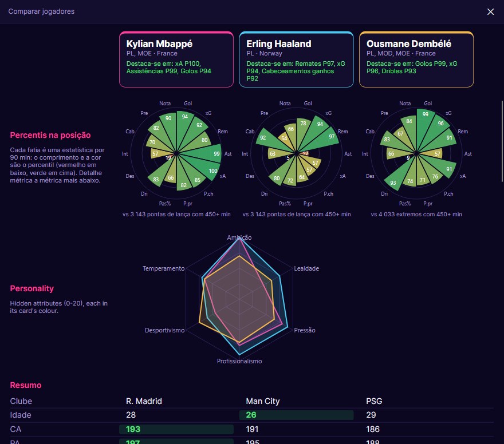Close the Comparar jogadores dialog
This screenshot has width=504, height=444.
[490, 11]
